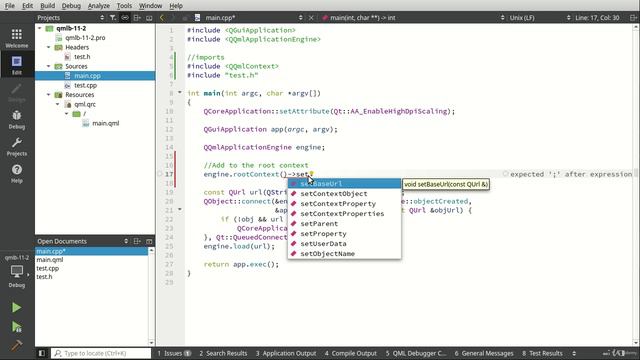Image resolution: width=640 pixels, height=360 pixels.
Task: Switch to Edit mode
Action: click(x=17, y=65)
